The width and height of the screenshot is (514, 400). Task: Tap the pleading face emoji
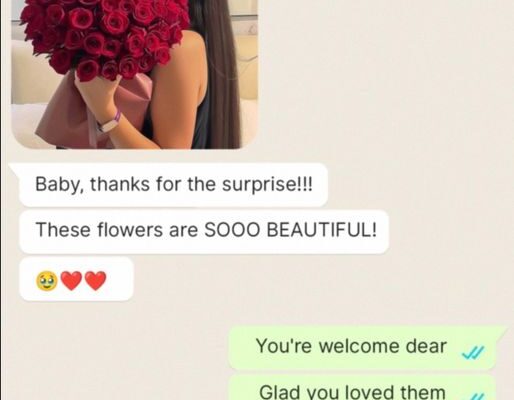click(47, 281)
